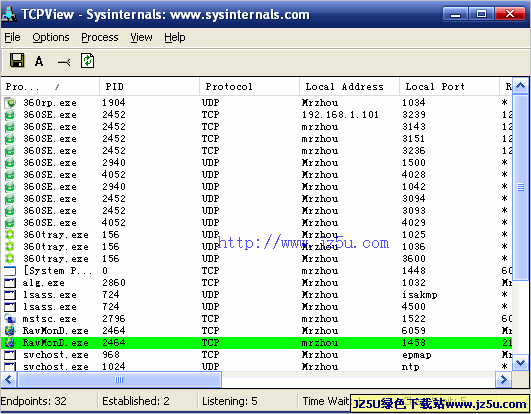Sort by the Local Port column header

click(x=449, y=87)
